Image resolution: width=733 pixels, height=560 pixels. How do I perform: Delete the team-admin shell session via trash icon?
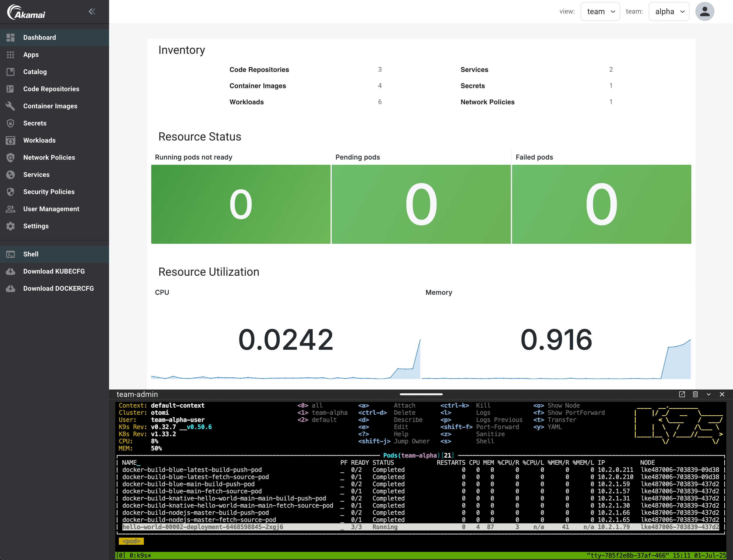point(695,394)
